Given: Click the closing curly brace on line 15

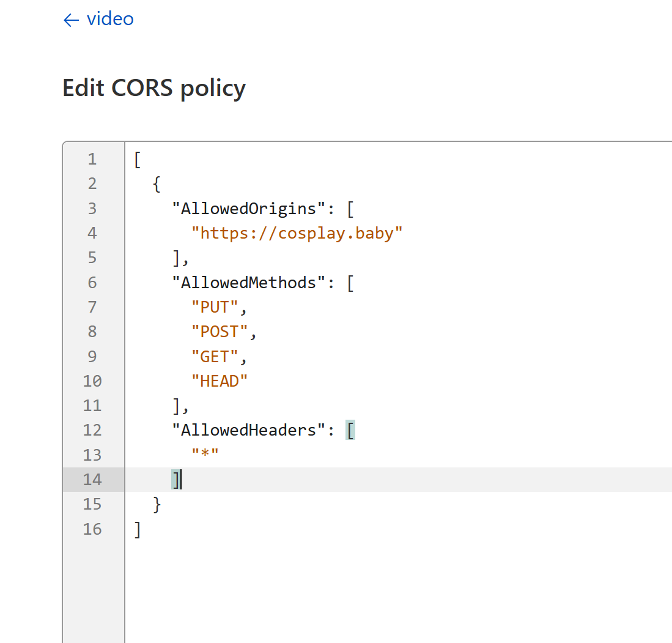Looking at the screenshot, I should coord(157,504).
